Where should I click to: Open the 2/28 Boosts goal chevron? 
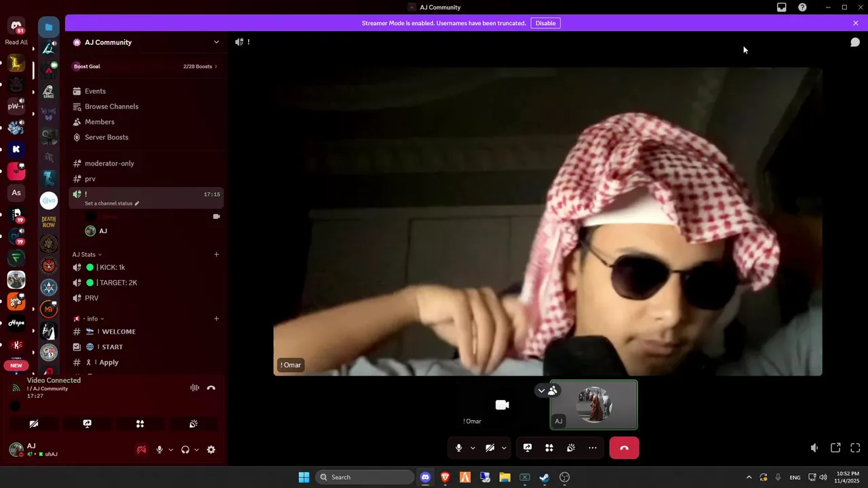(216, 66)
